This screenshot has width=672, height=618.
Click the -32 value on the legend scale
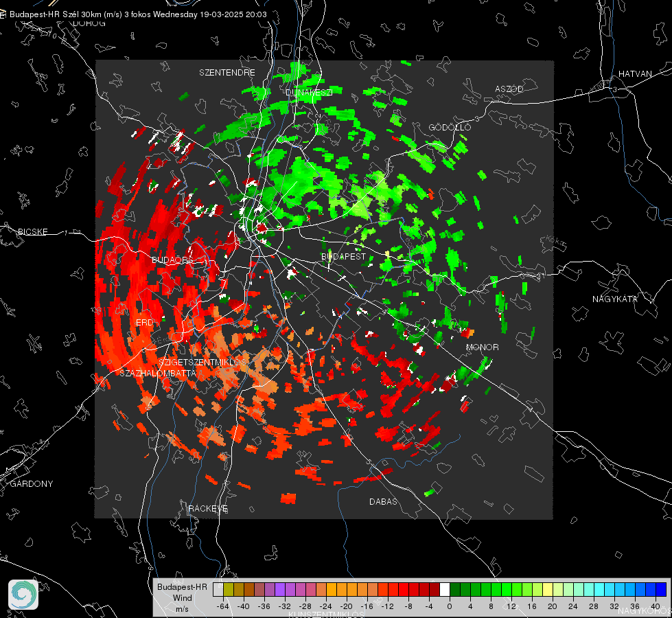(x=285, y=606)
